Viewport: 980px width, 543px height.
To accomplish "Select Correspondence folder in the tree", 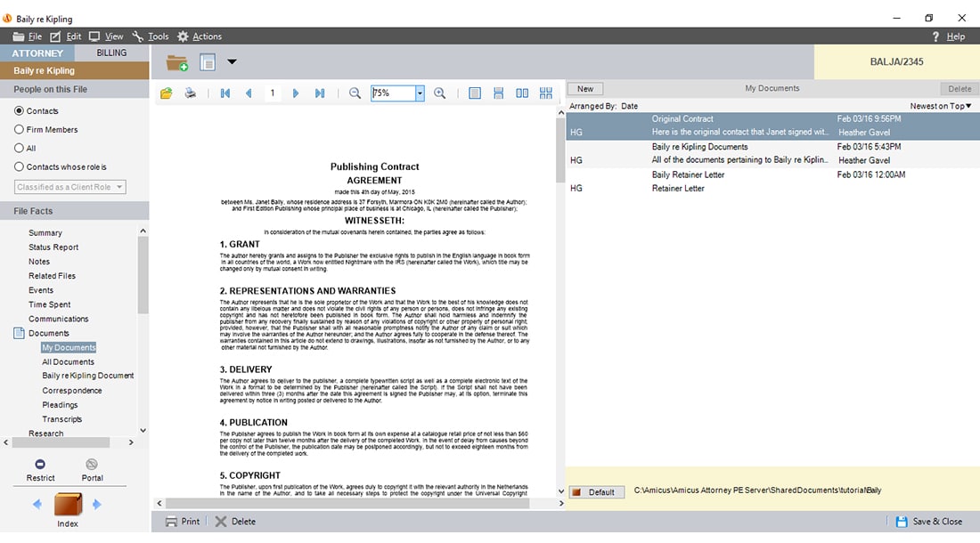I will [72, 391].
